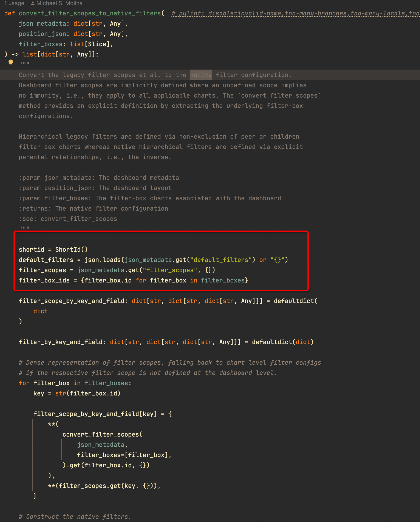Click the Michael S. Molina author annotation
The width and height of the screenshot is (420, 522).
pos(59,4)
